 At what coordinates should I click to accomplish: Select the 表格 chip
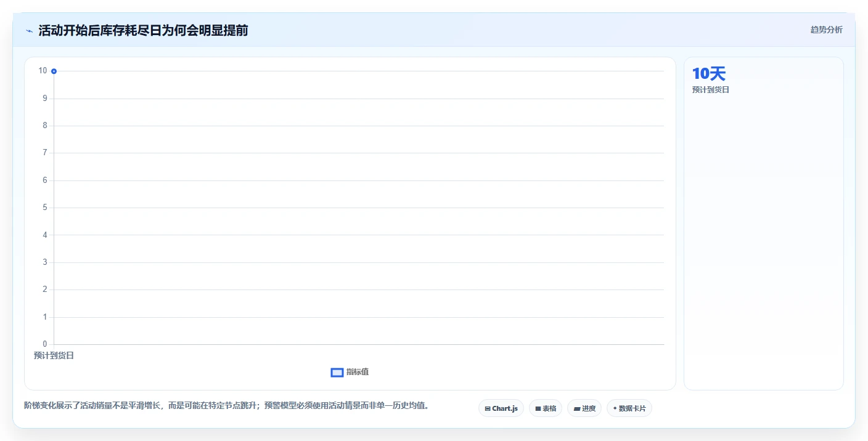546,408
